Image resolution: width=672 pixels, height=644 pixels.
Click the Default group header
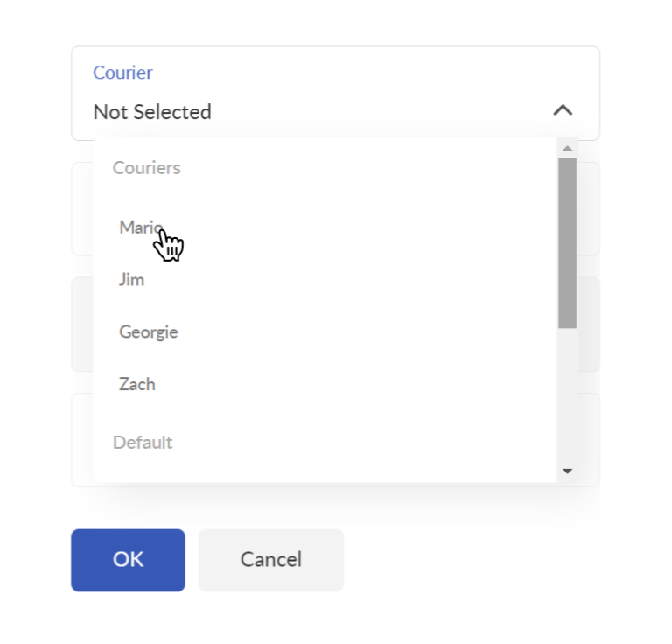143,442
